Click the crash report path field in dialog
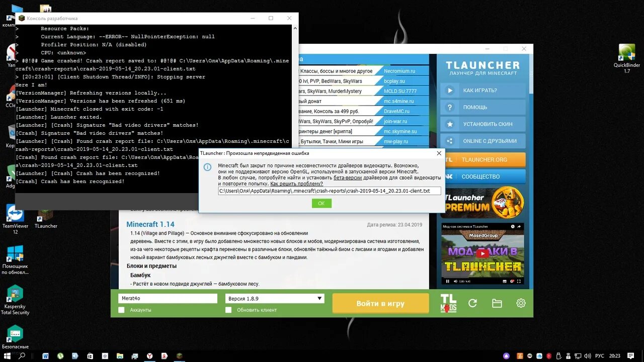 pos(330,191)
